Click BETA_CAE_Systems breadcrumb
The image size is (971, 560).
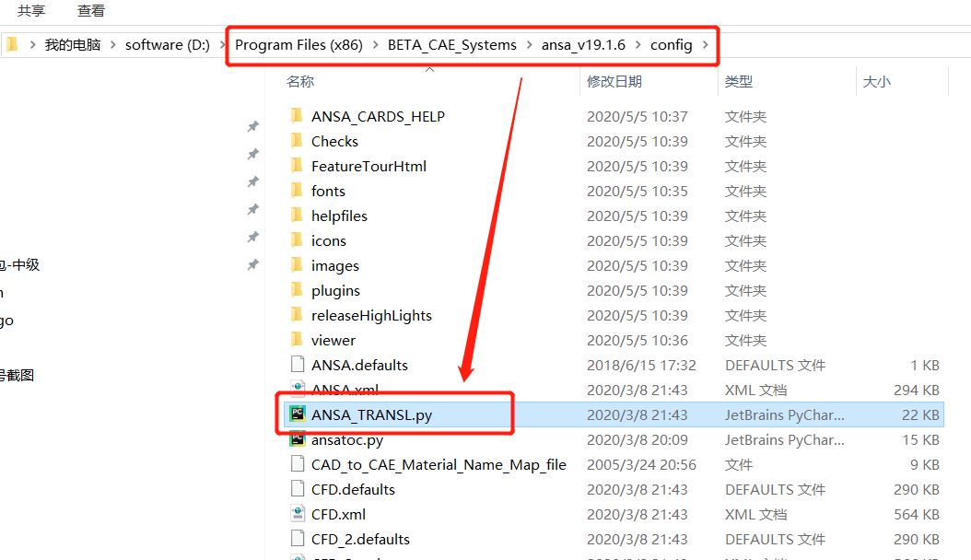point(452,44)
